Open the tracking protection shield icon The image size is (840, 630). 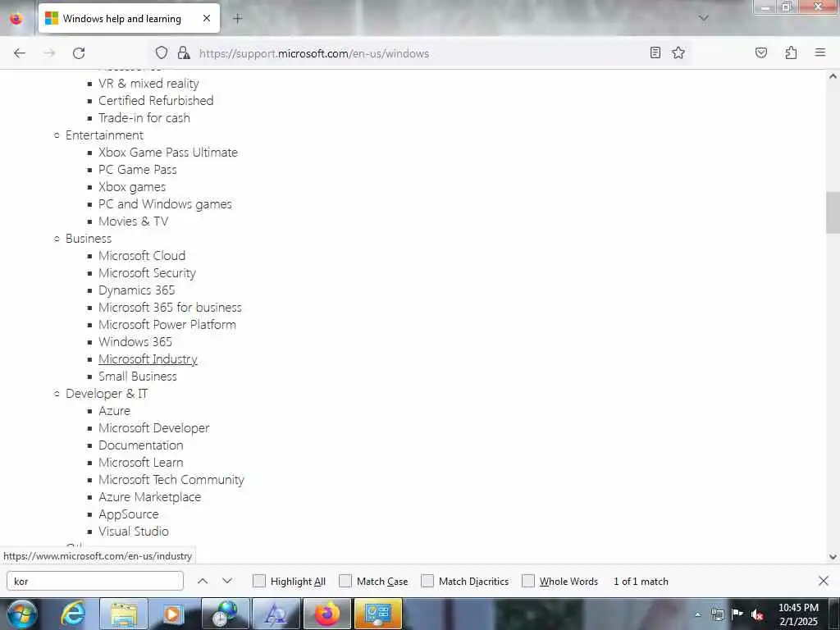coord(162,53)
